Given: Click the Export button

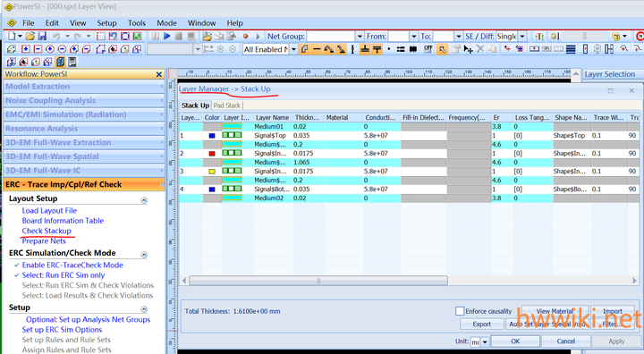Looking at the screenshot, I should [482, 324].
